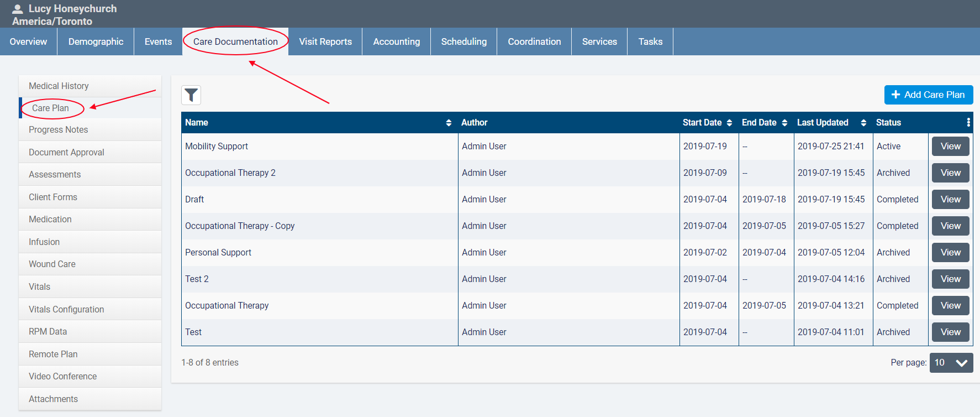Viewport: 980px width, 417px height.
Task: Sort table by Name column arrows
Action: click(449, 123)
